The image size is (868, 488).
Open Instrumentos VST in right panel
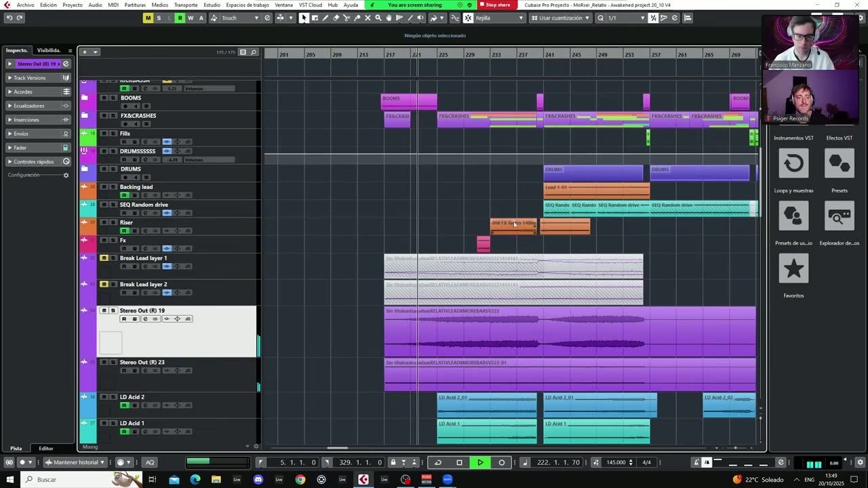(793, 163)
